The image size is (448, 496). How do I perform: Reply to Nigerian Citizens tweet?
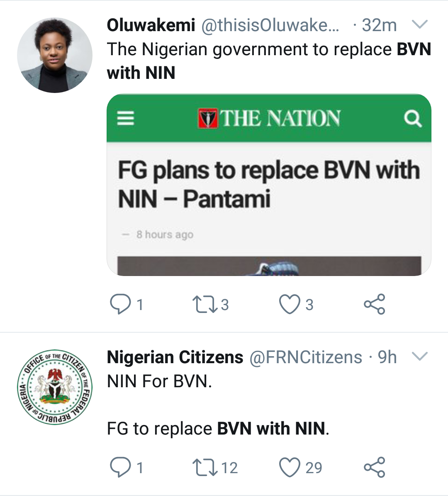pyautogui.click(x=119, y=467)
